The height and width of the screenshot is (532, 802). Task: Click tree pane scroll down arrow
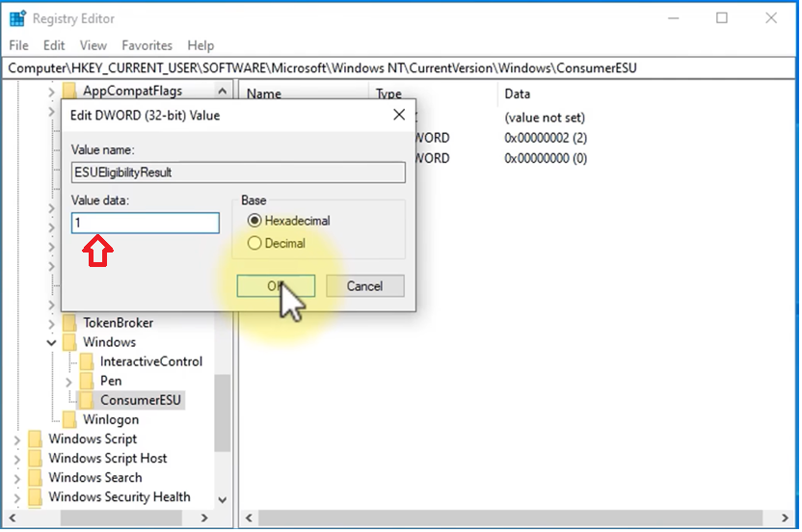click(222, 500)
